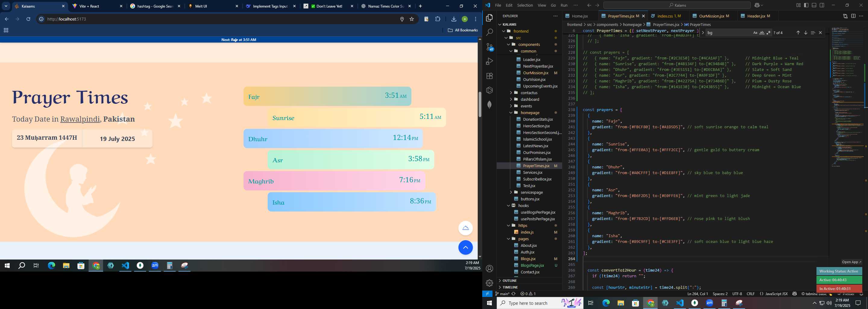Viewport: 868px width, 309px height.
Task: Switch to the Header.jsx editor tab
Action: [759, 16]
